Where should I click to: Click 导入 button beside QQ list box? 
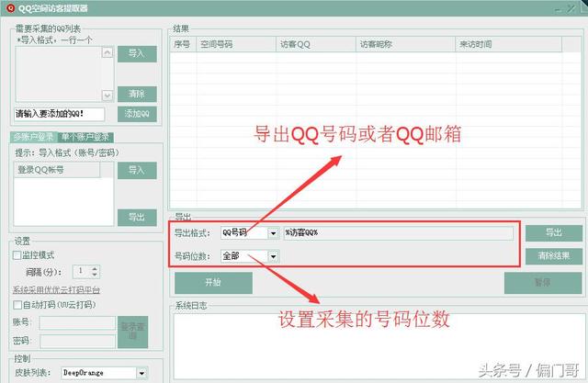click(x=137, y=54)
